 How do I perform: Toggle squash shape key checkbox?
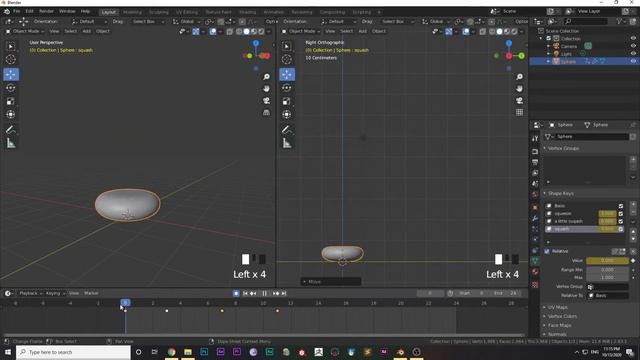(621, 229)
